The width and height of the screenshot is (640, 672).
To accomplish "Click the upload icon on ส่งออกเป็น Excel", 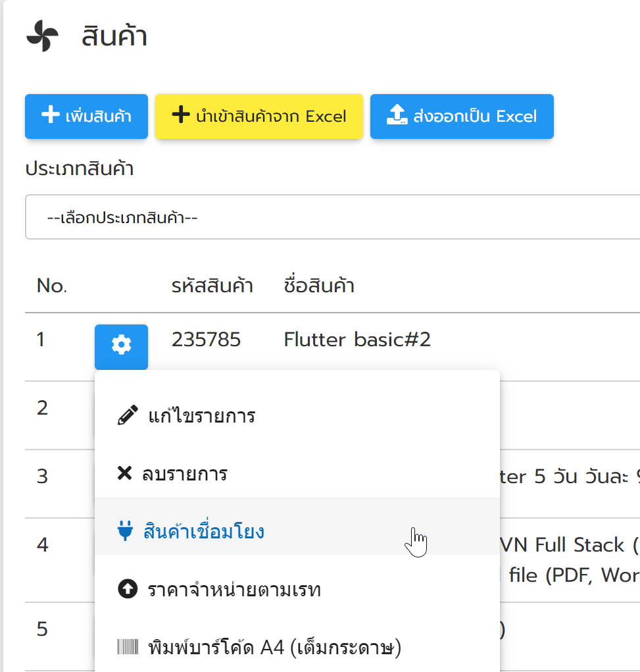I will tap(397, 115).
